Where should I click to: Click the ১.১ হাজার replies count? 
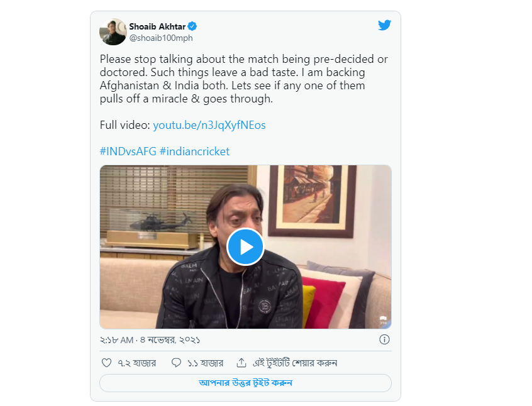[x=206, y=363]
